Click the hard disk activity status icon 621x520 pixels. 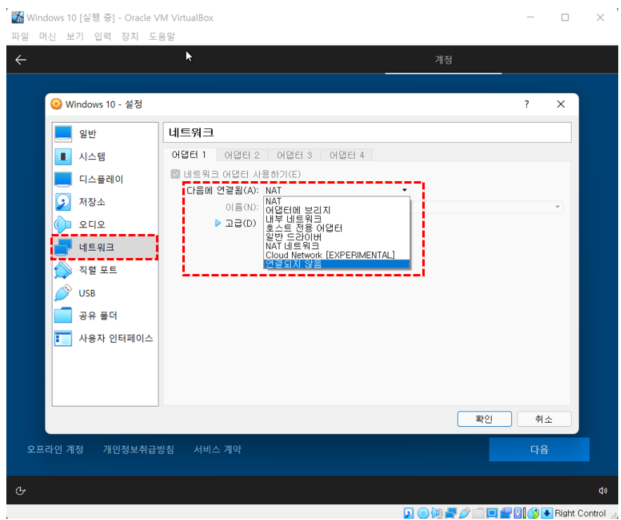(x=409, y=513)
